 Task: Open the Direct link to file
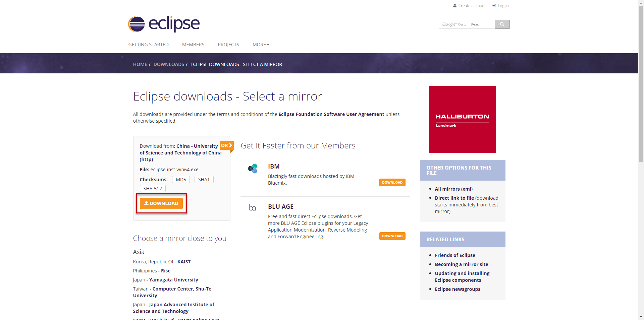(454, 198)
